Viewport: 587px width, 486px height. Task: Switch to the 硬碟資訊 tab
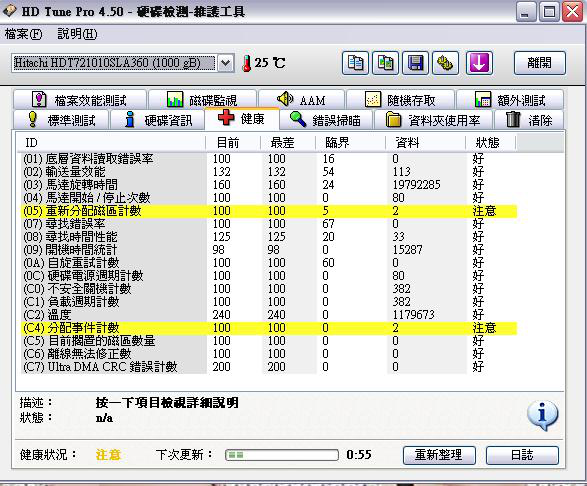156,120
